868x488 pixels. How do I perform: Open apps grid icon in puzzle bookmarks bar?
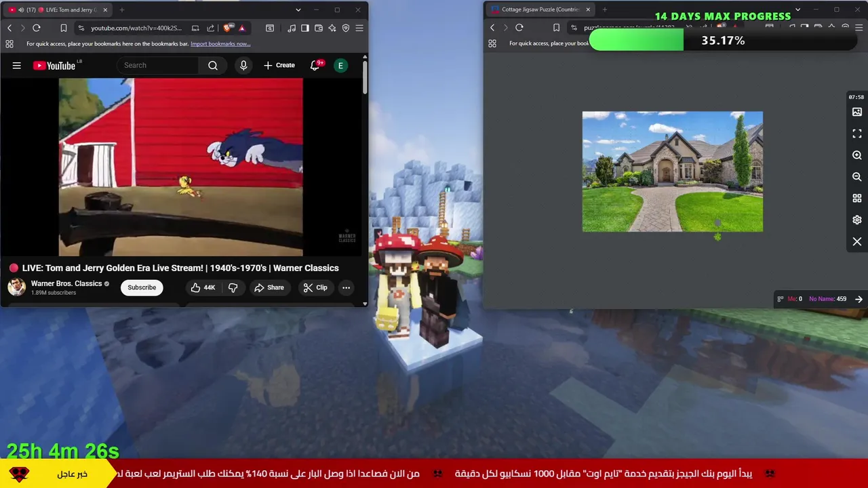pyautogui.click(x=492, y=44)
